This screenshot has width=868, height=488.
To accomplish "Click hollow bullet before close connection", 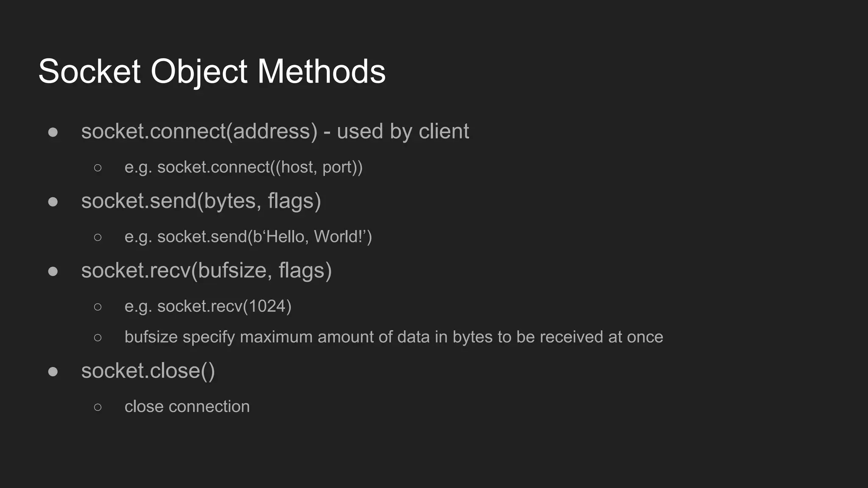I will (x=98, y=407).
